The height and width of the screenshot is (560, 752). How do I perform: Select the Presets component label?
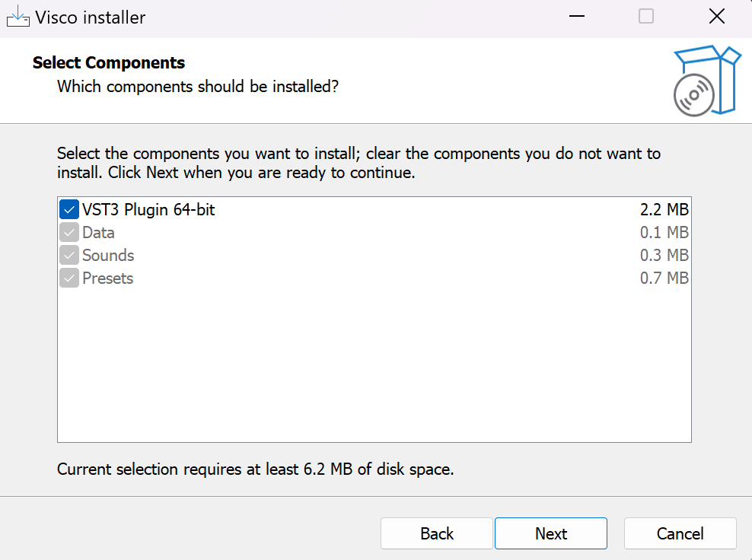tap(108, 278)
